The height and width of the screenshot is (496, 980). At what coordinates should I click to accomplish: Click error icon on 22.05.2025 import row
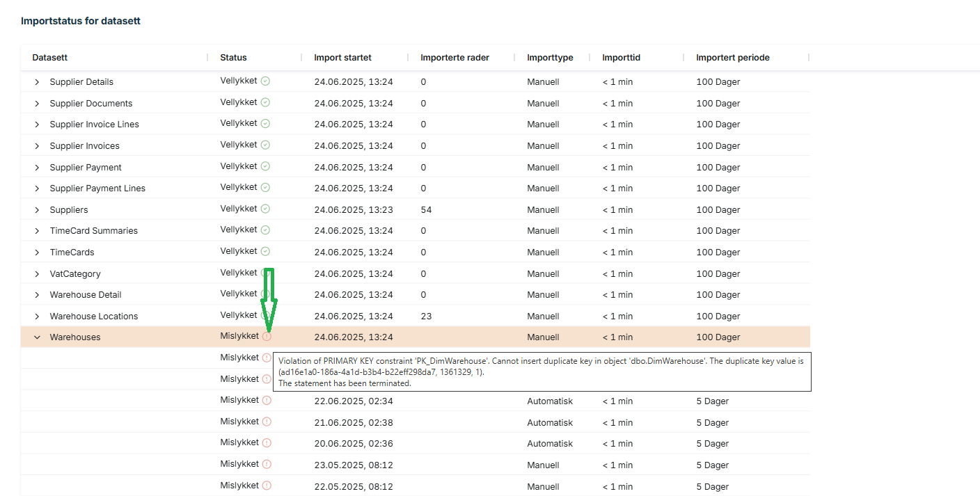coord(267,486)
